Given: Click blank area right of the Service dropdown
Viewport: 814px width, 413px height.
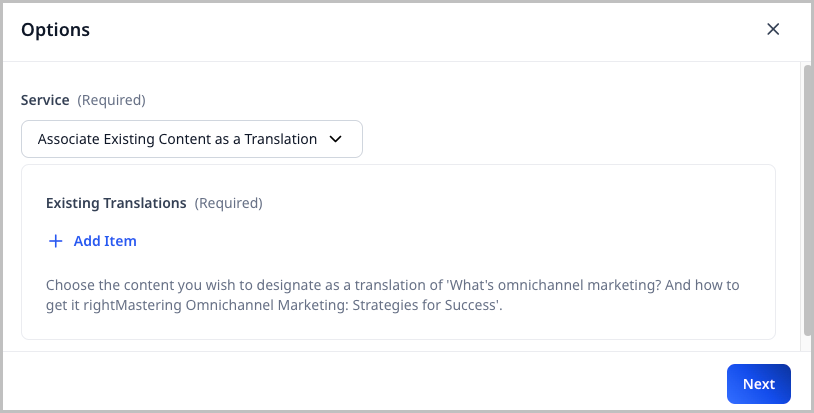Looking at the screenshot, I should pos(570,140).
